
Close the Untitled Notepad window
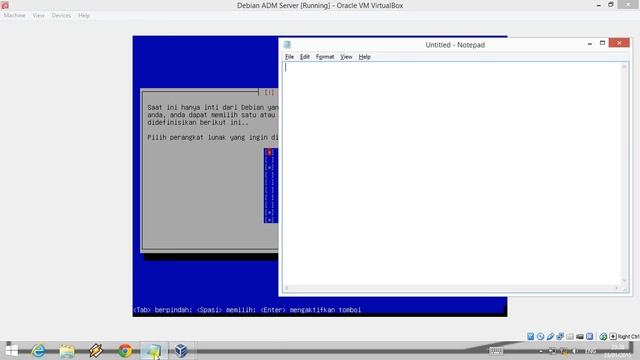tap(619, 43)
